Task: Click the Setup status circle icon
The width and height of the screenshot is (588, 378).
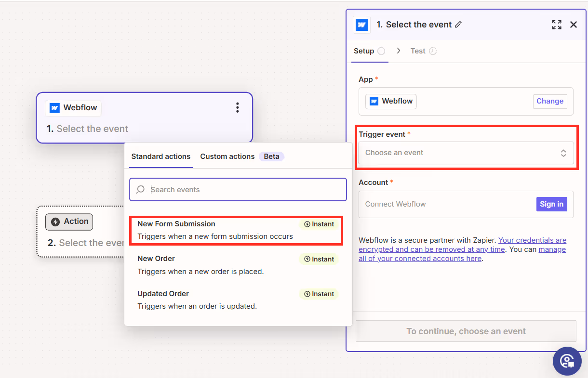Action: [381, 51]
